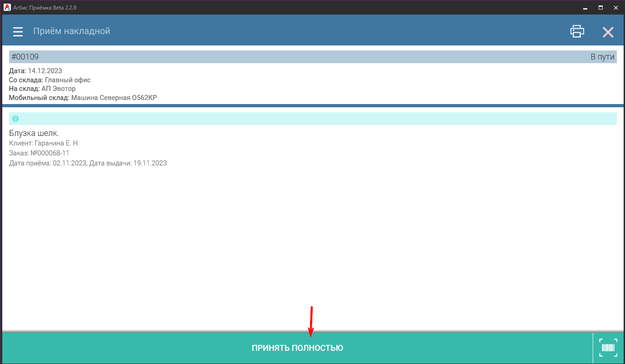The height and width of the screenshot is (364, 625).
Task: Open the hamburger menu
Action: click(18, 32)
